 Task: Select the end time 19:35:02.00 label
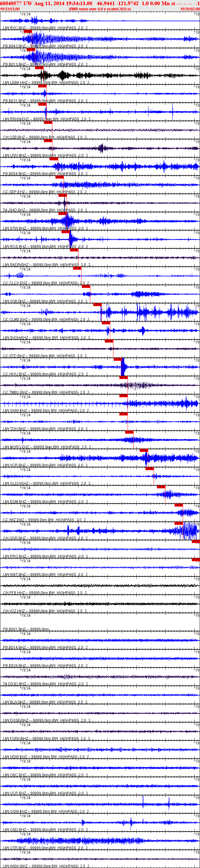pos(190,9)
